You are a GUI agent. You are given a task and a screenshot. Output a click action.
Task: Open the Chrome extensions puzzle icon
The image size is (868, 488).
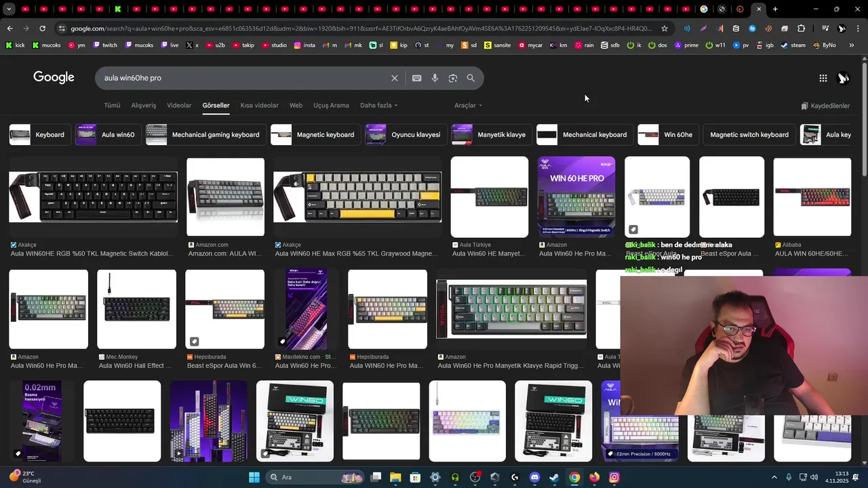pos(801,28)
